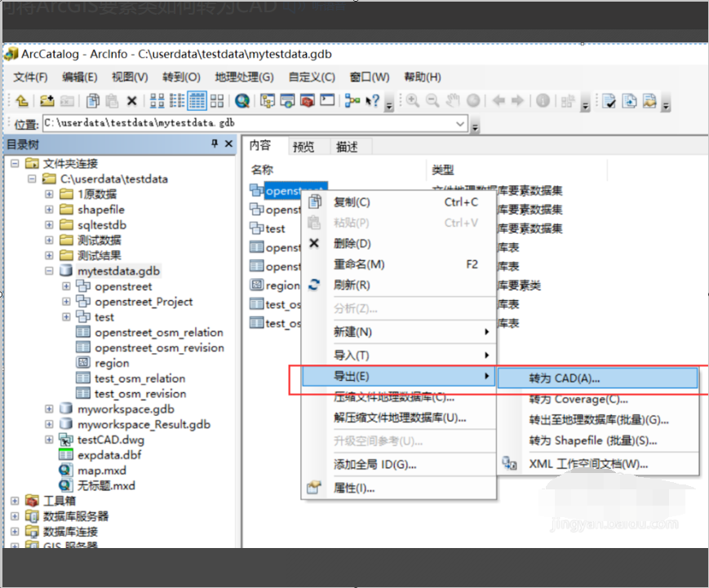Switch to Large Icons view
Screen dimensions: 709x588
click(x=157, y=100)
